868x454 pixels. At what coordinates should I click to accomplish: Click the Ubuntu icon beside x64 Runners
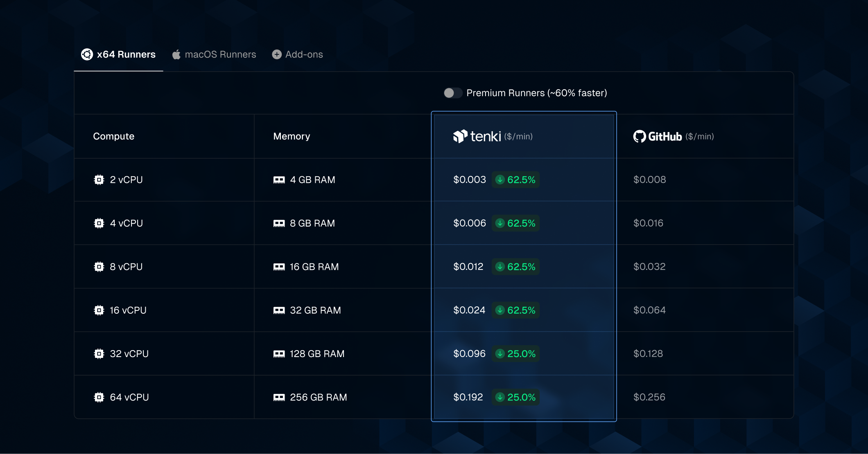pyautogui.click(x=87, y=54)
